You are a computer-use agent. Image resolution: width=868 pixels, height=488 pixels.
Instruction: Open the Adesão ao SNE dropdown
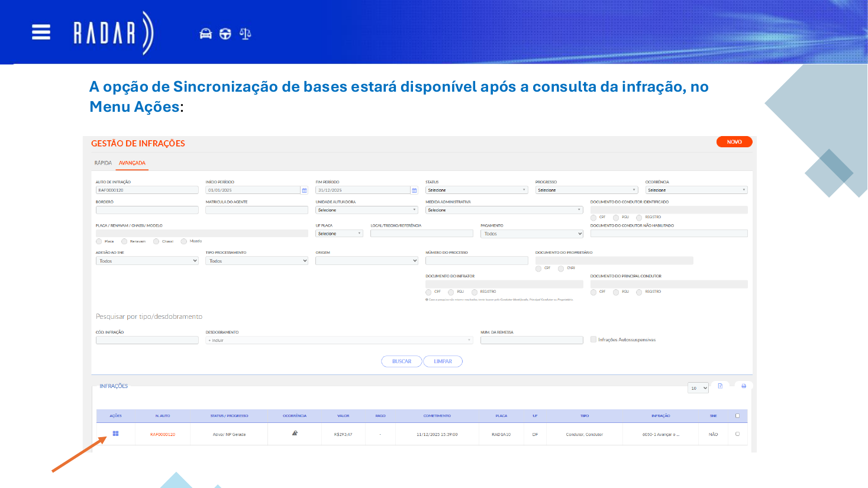[x=147, y=261]
